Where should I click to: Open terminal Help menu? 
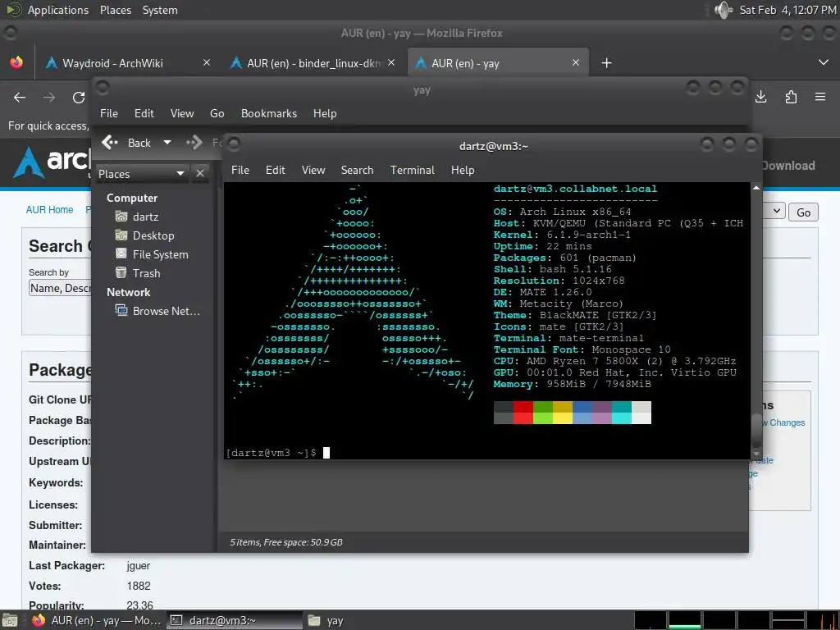(463, 170)
